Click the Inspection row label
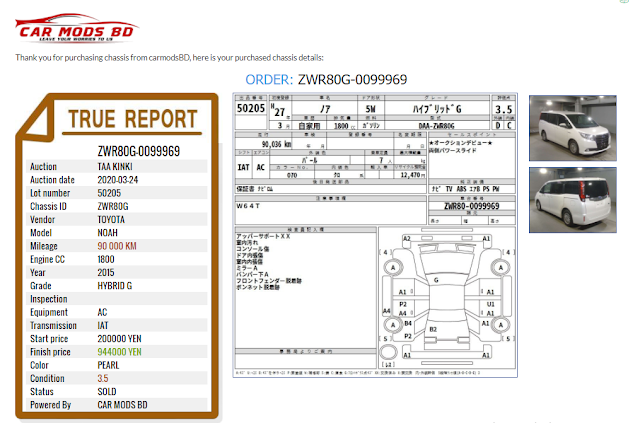This screenshot has width=640, height=423. pyautogui.click(x=49, y=299)
